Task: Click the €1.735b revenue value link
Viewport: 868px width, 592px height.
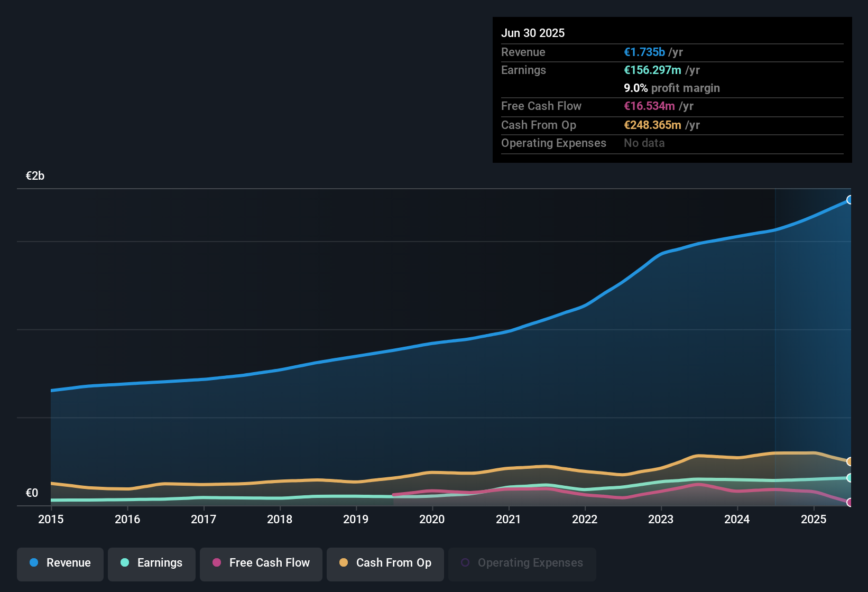Action: tap(644, 52)
